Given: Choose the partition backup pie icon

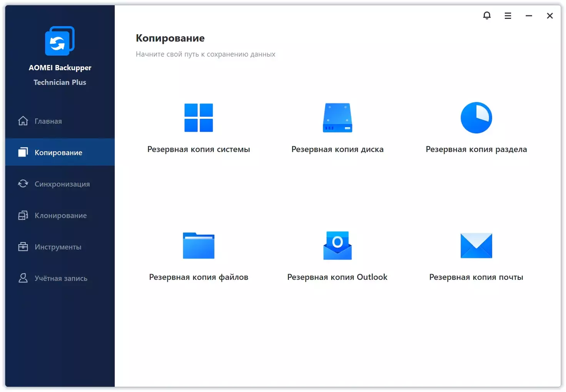Looking at the screenshot, I should [x=476, y=118].
